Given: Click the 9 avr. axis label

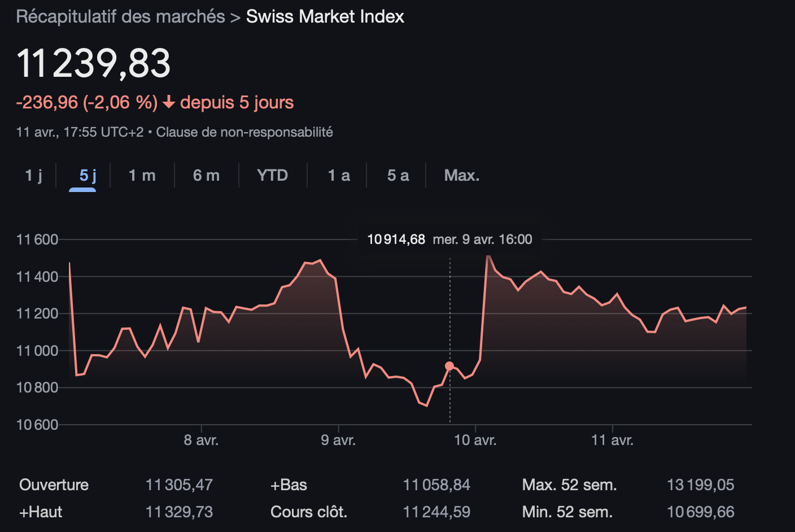Looking at the screenshot, I should pos(338,440).
